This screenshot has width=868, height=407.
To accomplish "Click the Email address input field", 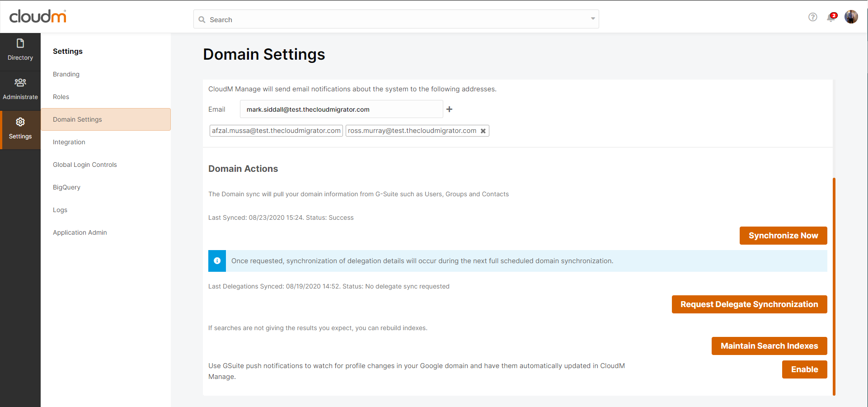I will [x=341, y=109].
